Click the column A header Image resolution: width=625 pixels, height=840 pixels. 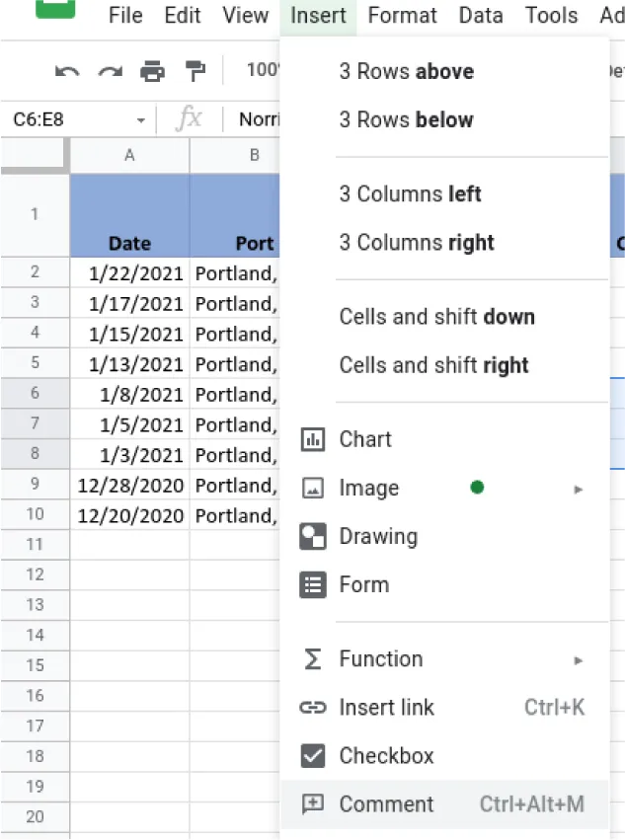[129, 155]
